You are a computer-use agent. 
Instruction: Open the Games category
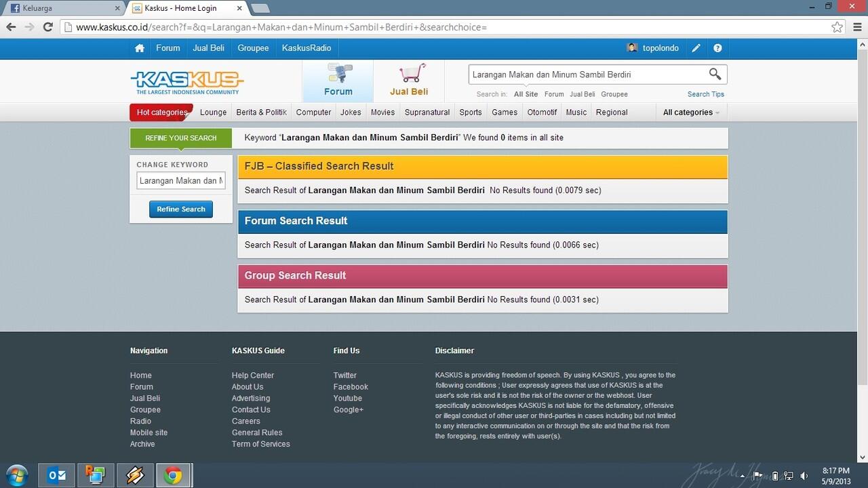coord(505,113)
